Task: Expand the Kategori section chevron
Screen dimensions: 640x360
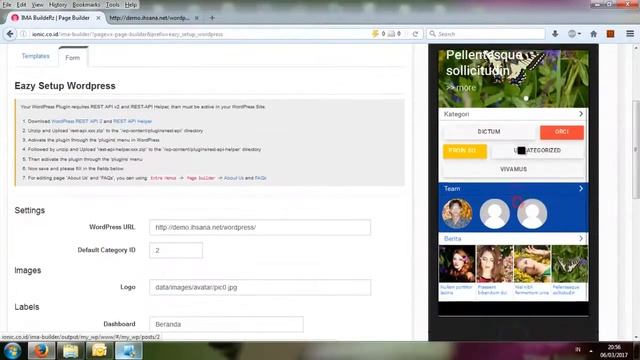Action: tap(581, 114)
